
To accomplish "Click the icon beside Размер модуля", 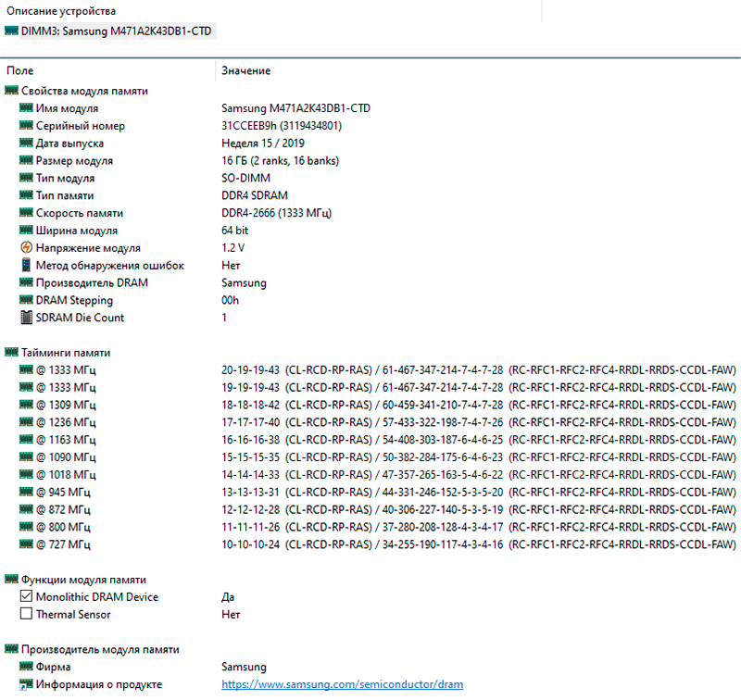I will coord(26,160).
